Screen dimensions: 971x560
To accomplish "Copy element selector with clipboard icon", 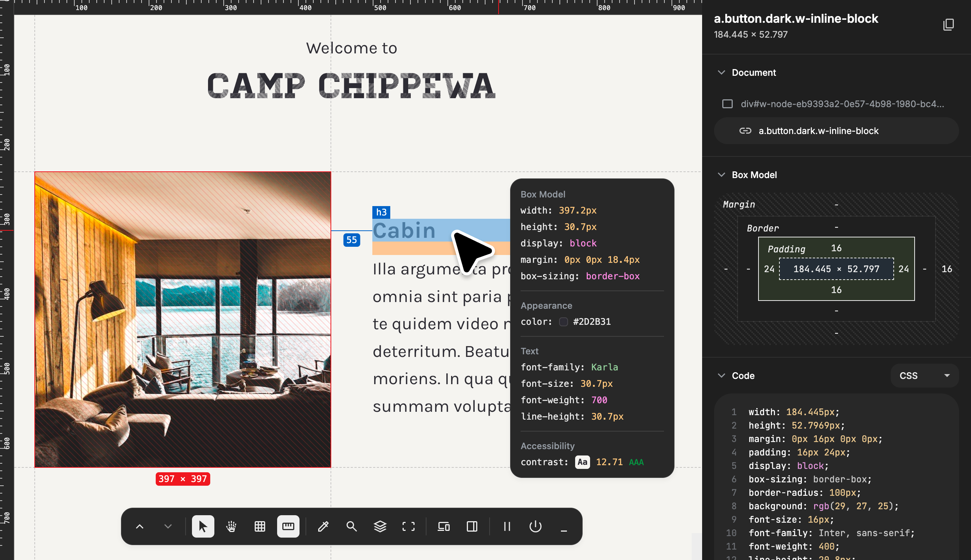I will click(x=948, y=25).
